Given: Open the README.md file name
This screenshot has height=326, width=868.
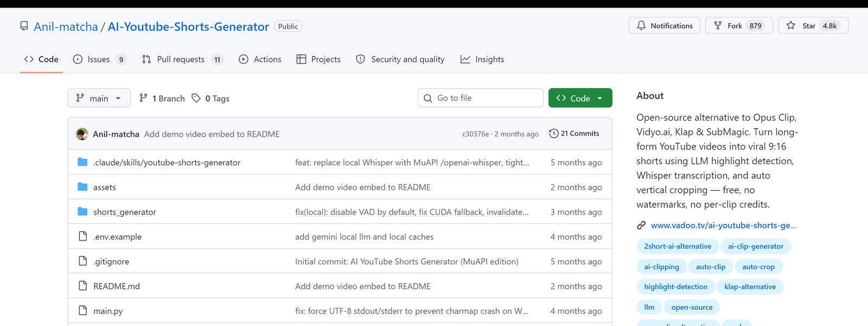Looking at the screenshot, I should click(117, 286).
